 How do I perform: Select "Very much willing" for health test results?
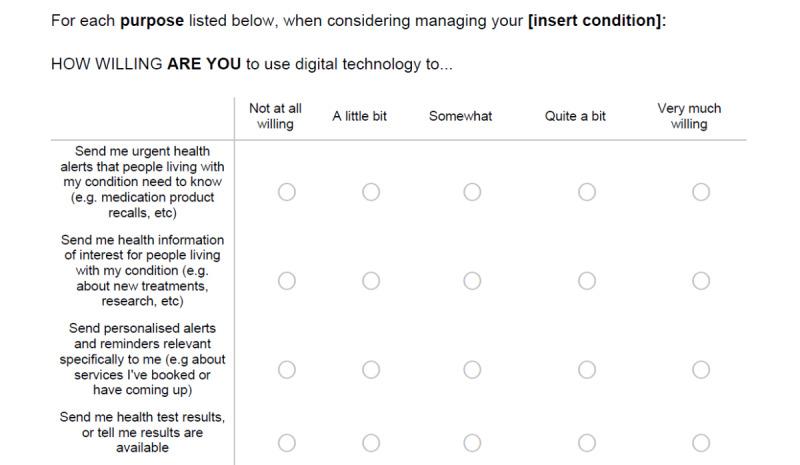coord(701,442)
